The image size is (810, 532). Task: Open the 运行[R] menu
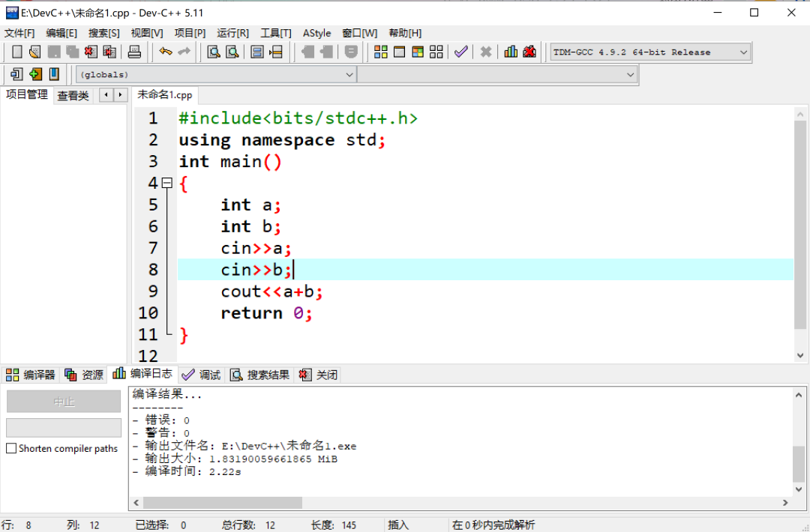[233, 33]
